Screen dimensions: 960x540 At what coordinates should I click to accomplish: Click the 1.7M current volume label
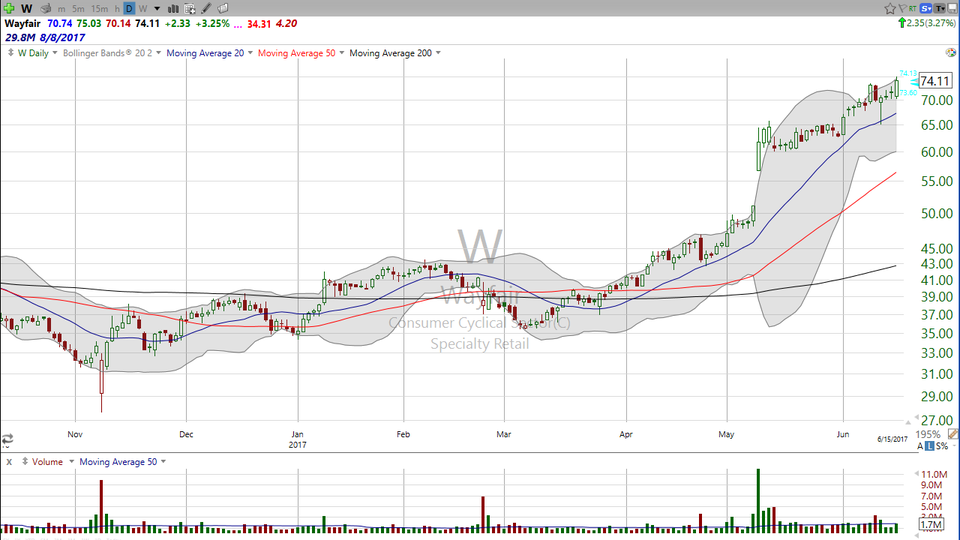click(x=931, y=524)
